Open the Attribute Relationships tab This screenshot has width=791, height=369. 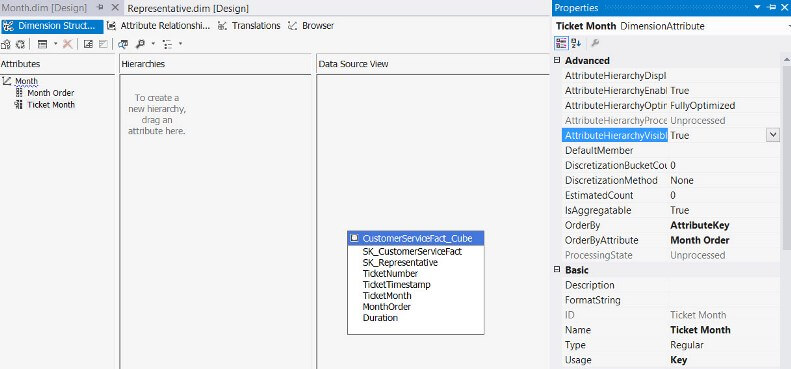pyautogui.click(x=158, y=26)
